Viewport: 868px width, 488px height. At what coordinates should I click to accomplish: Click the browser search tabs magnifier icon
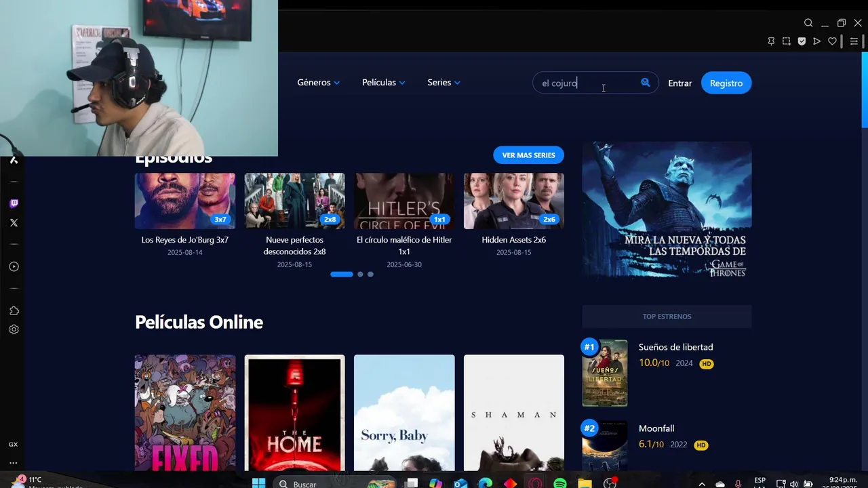click(808, 23)
